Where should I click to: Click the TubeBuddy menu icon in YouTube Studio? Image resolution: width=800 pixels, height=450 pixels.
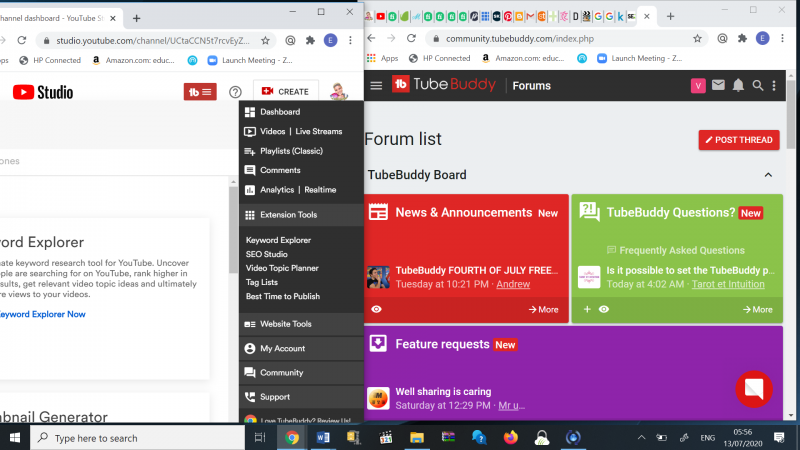click(x=200, y=92)
